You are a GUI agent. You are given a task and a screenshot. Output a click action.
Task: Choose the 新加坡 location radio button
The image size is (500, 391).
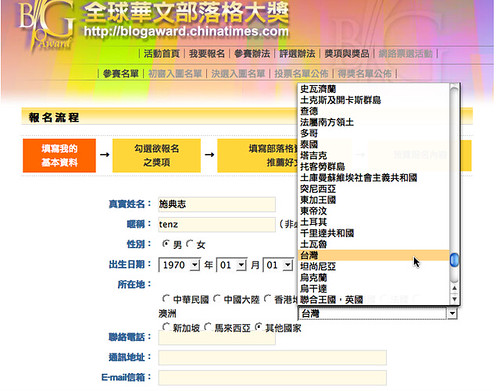[165, 327]
